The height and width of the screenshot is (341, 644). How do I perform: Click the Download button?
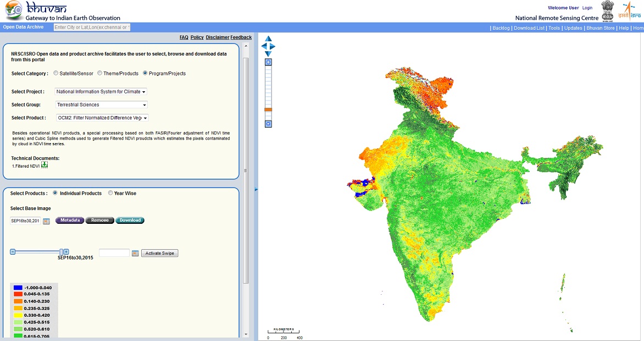pyautogui.click(x=130, y=221)
